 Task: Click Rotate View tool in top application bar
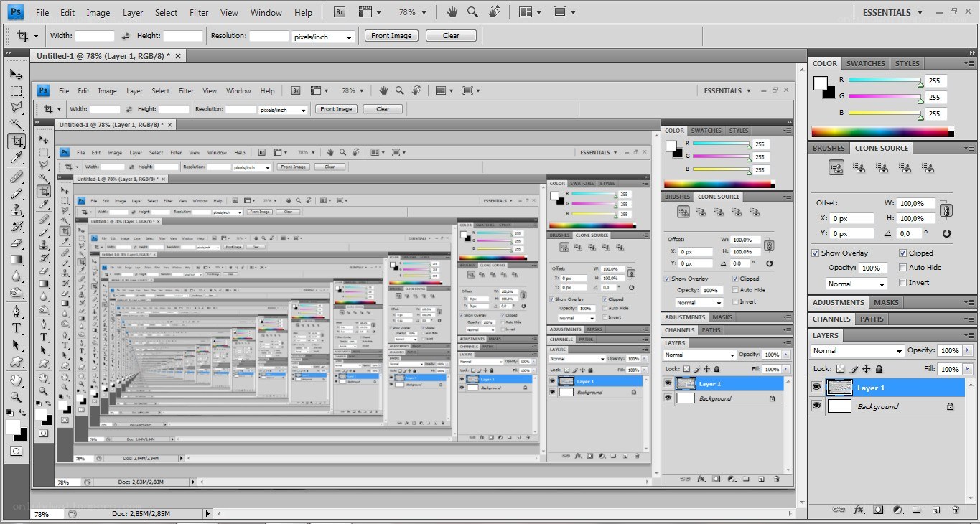[494, 12]
